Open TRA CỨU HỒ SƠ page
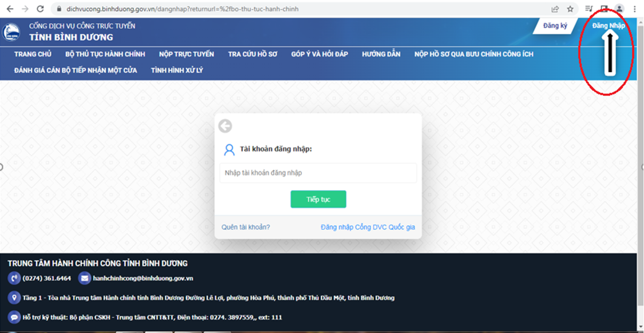The height and width of the screenshot is (333, 644). (252, 54)
